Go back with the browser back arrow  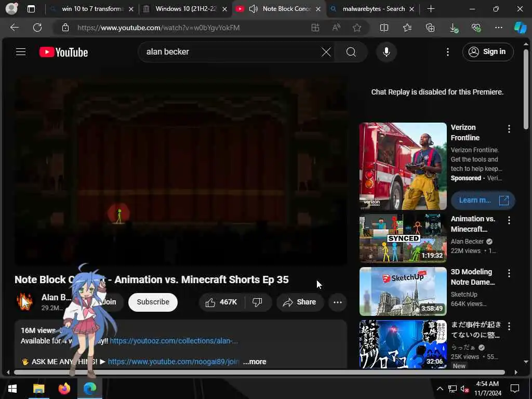click(x=14, y=28)
